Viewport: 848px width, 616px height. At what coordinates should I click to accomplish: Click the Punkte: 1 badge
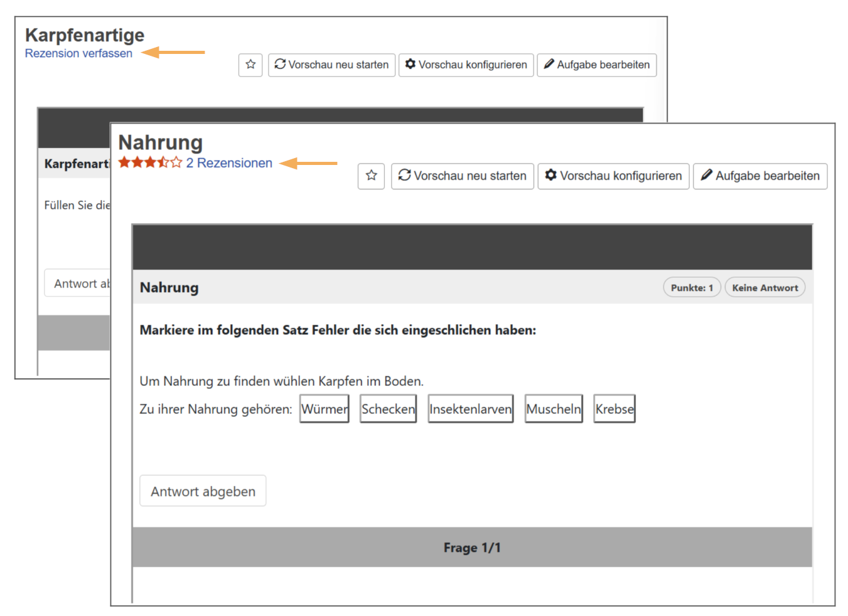click(692, 287)
